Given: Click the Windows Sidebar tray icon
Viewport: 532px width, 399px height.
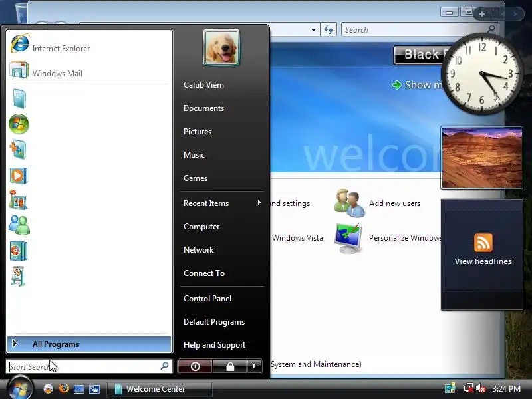Looking at the screenshot, I should click(x=450, y=388).
